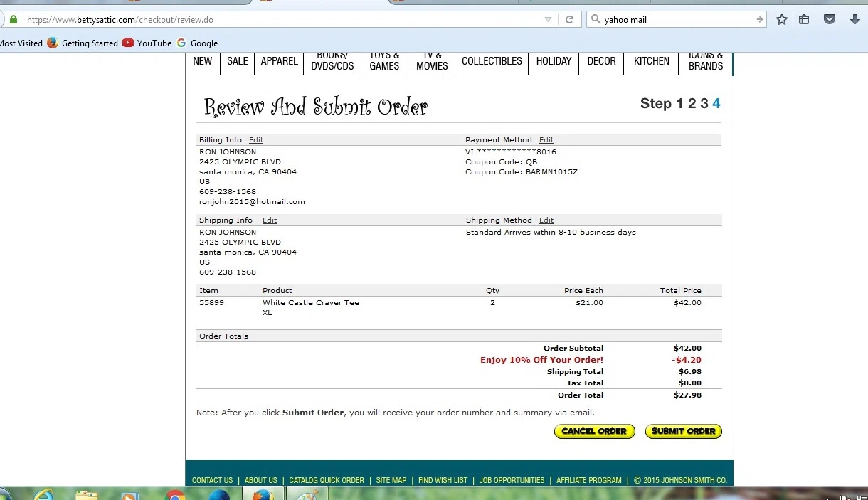Click the Submit Order button
The width and height of the screenshot is (868, 500).
pos(684,431)
